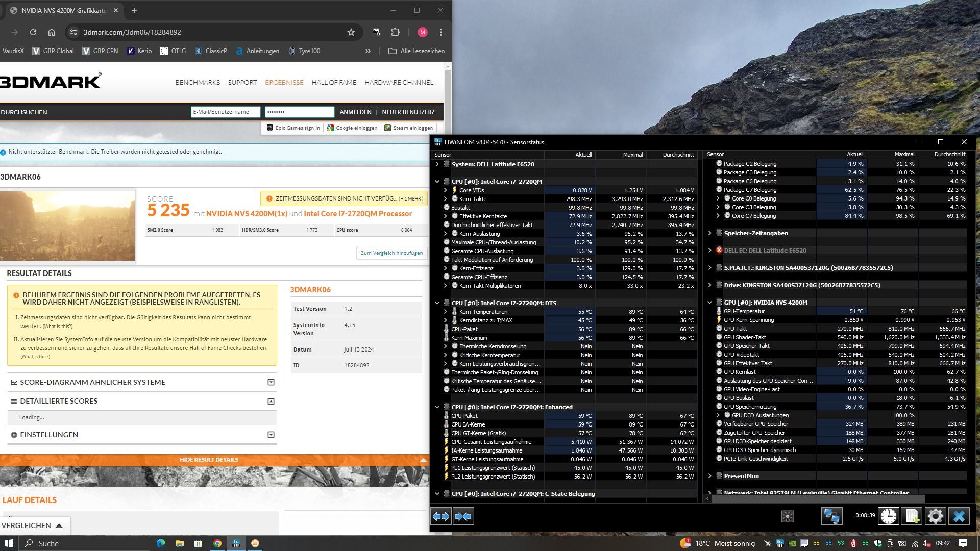Start sensor logging with the sheet-plus icon

pyautogui.click(x=912, y=516)
